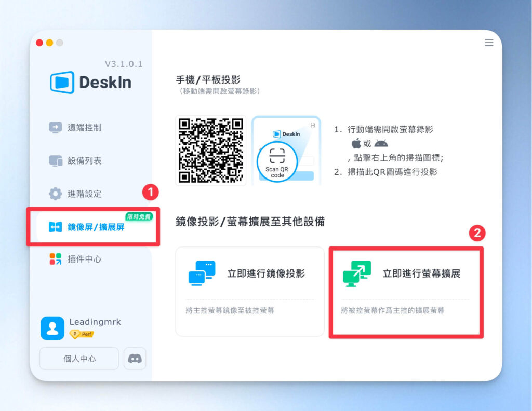Click the 將主控螢幕鏡像至被控螢幕 description
This screenshot has width=532, height=411.
tap(230, 310)
